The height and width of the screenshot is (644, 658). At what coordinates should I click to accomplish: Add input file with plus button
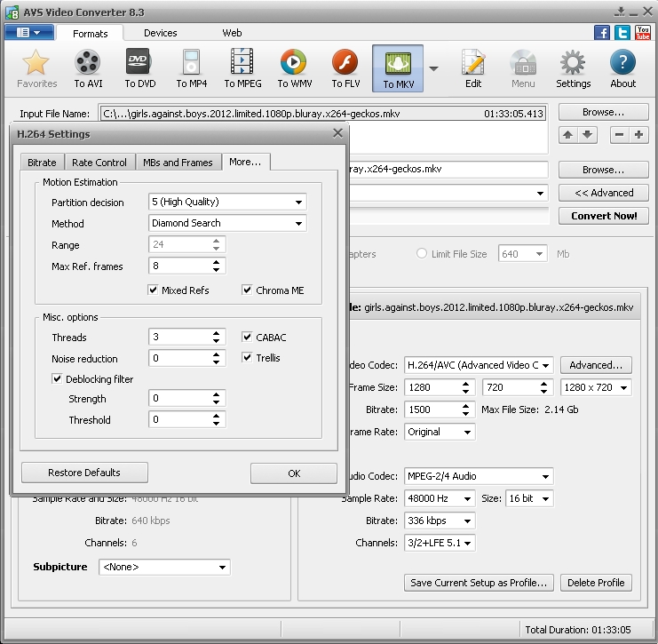pyautogui.click(x=638, y=135)
